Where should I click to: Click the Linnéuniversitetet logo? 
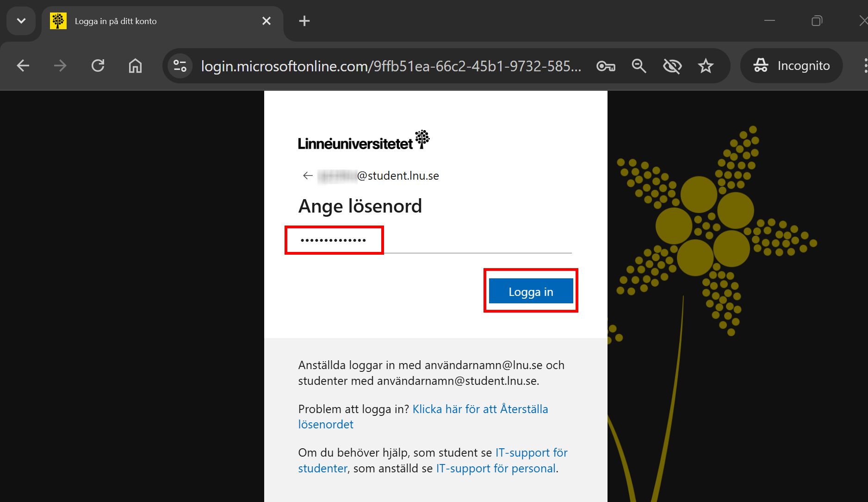(364, 140)
